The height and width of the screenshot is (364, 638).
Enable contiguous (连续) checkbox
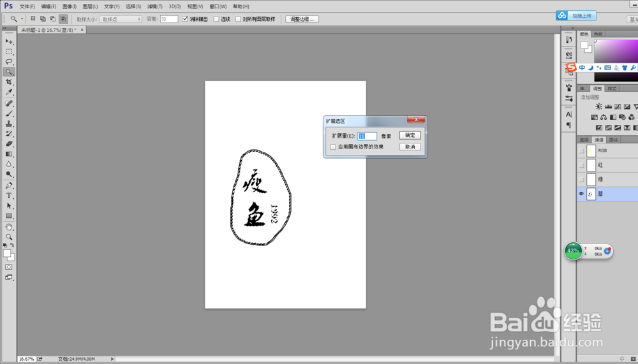point(216,19)
